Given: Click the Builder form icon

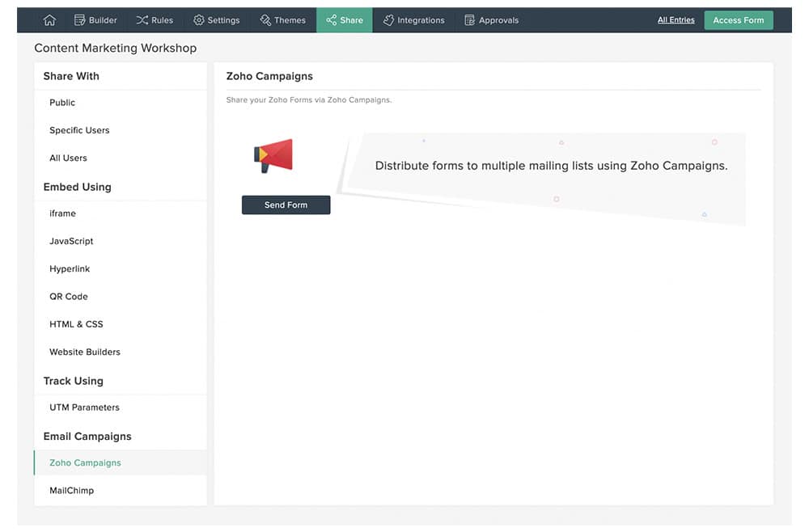Looking at the screenshot, I should pos(79,20).
